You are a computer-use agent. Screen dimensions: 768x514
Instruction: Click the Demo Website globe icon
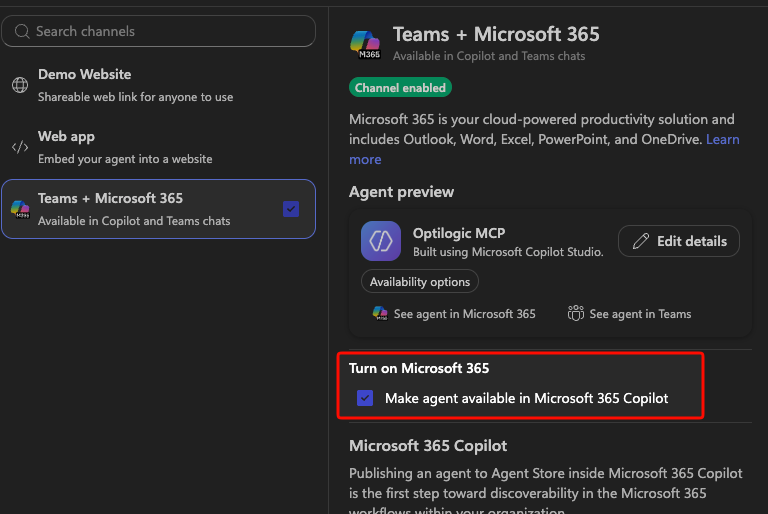tap(20, 85)
